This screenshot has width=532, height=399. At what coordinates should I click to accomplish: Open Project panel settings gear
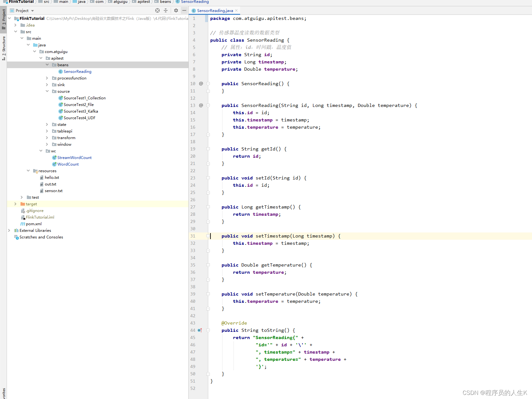point(176,10)
